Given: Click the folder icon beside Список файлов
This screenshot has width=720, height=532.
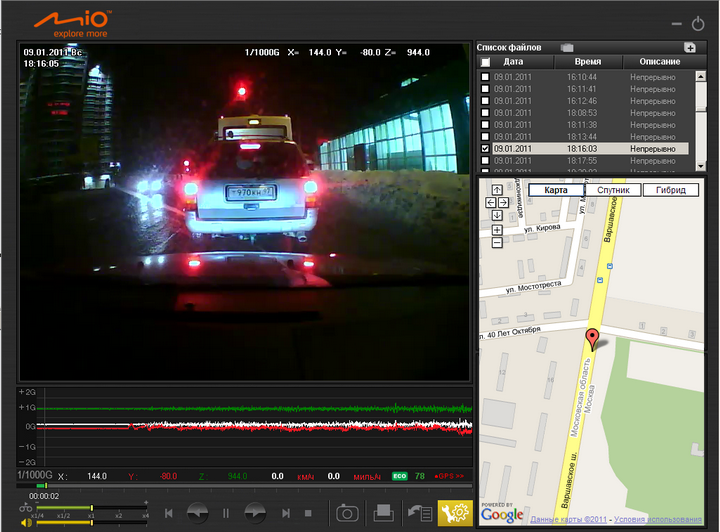Looking at the screenshot, I should pos(567,47).
